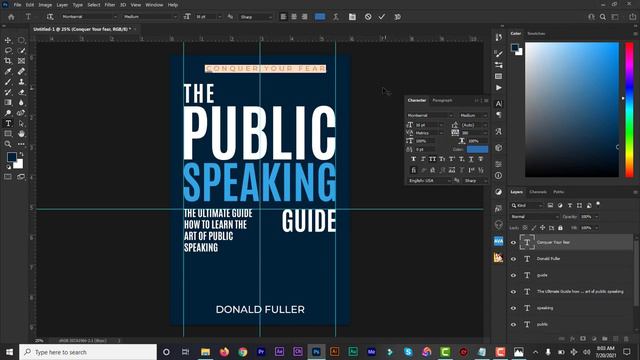The height and width of the screenshot is (360, 640).
Task: Open the search icon at top right
Action: pyautogui.click(x=603, y=17)
